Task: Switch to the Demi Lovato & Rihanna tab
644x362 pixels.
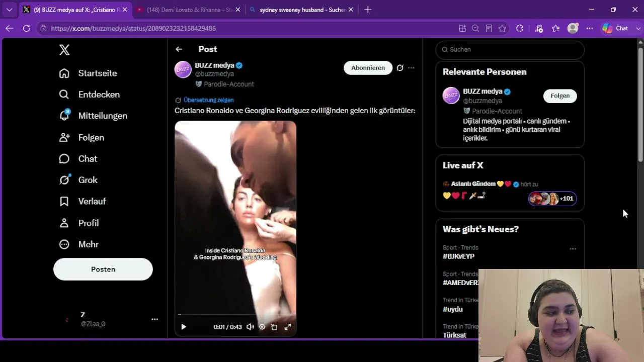Action: pos(189,10)
